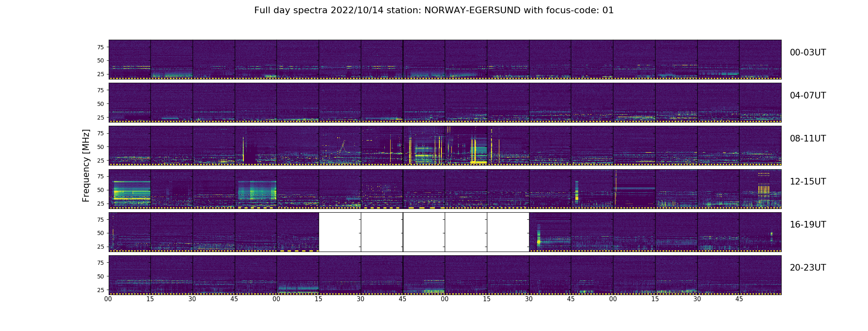
Task: Click the 50 tick of the 20-23UT row
Action: (100, 276)
